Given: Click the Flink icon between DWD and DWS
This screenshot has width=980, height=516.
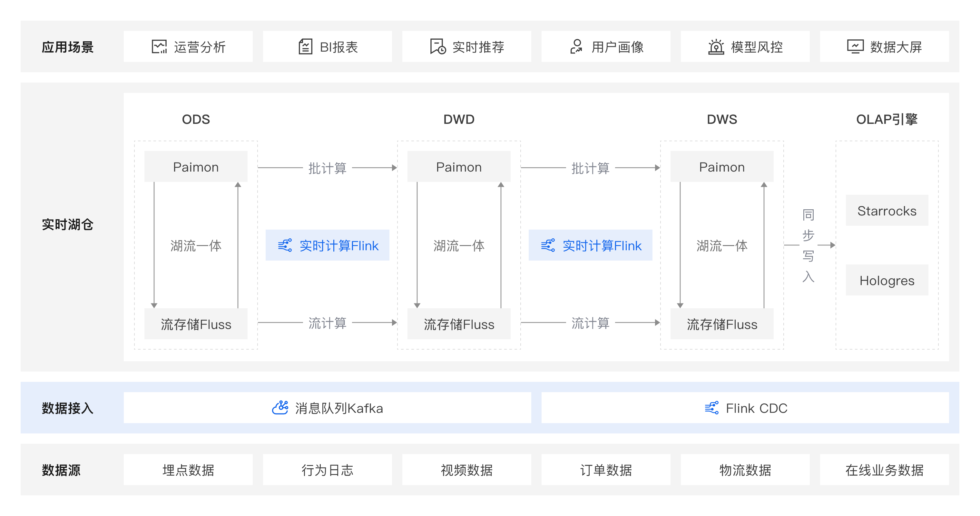Looking at the screenshot, I should tap(548, 245).
